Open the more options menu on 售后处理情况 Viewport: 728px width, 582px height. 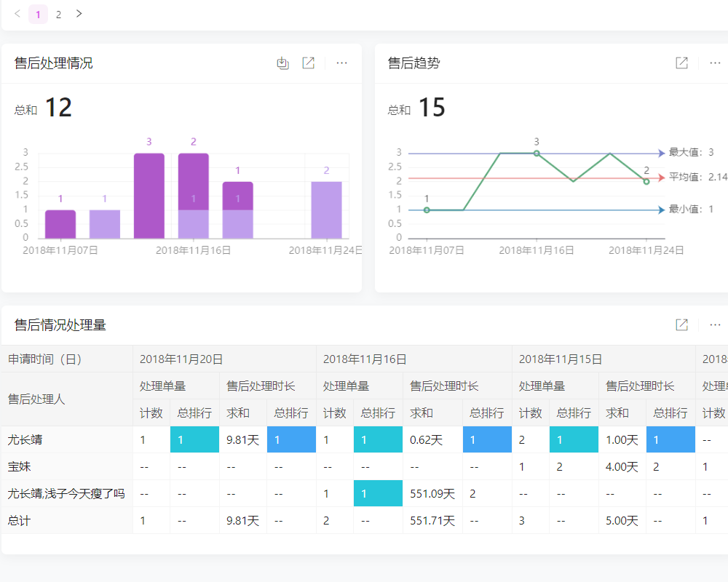click(x=341, y=63)
